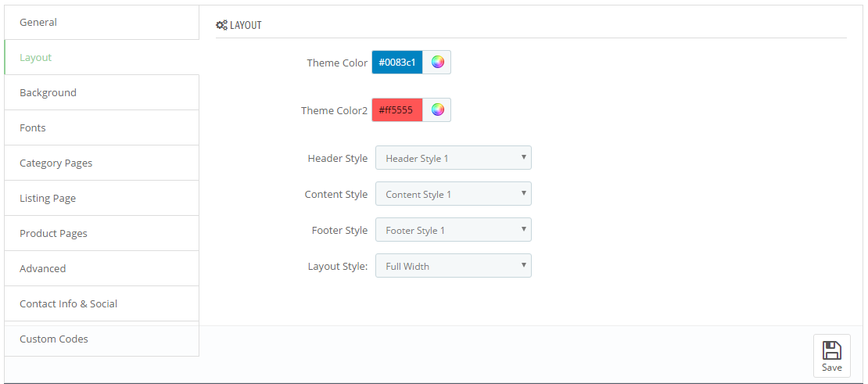Switch to the Background tab
This screenshot has width=868, height=384.
pyautogui.click(x=102, y=92)
